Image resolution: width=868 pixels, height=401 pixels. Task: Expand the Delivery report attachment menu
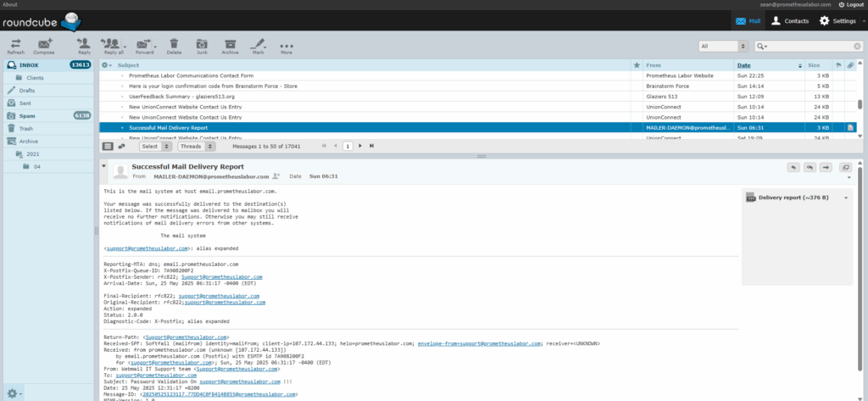coord(846,198)
